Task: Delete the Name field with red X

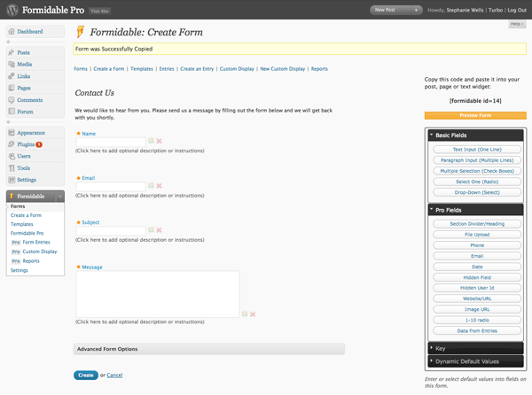Action: point(159,141)
